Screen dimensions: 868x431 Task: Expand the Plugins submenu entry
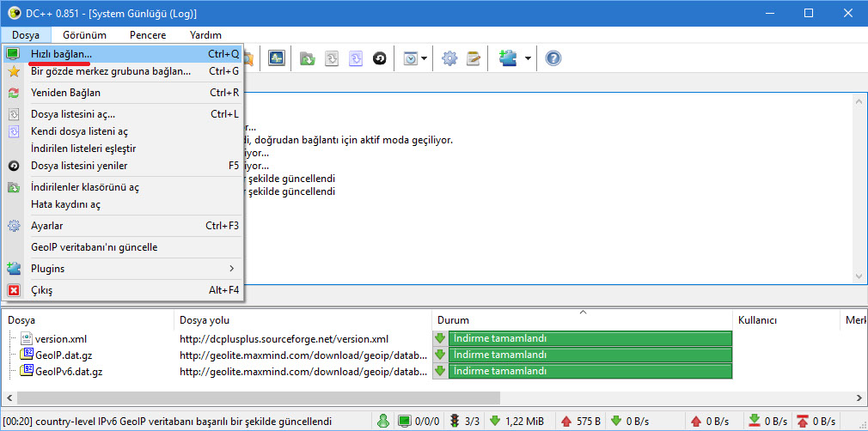[x=123, y=269]
